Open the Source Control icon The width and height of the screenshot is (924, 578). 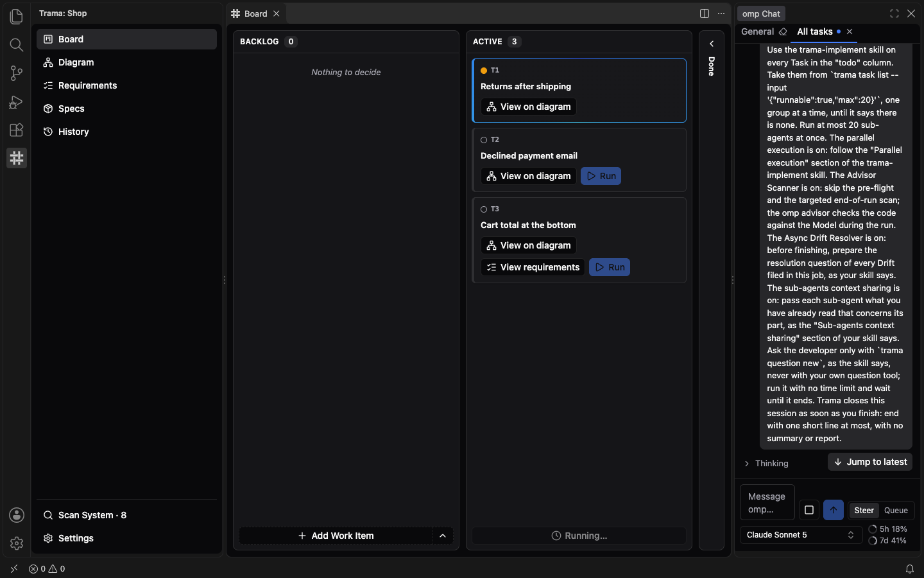click(17, 73)
